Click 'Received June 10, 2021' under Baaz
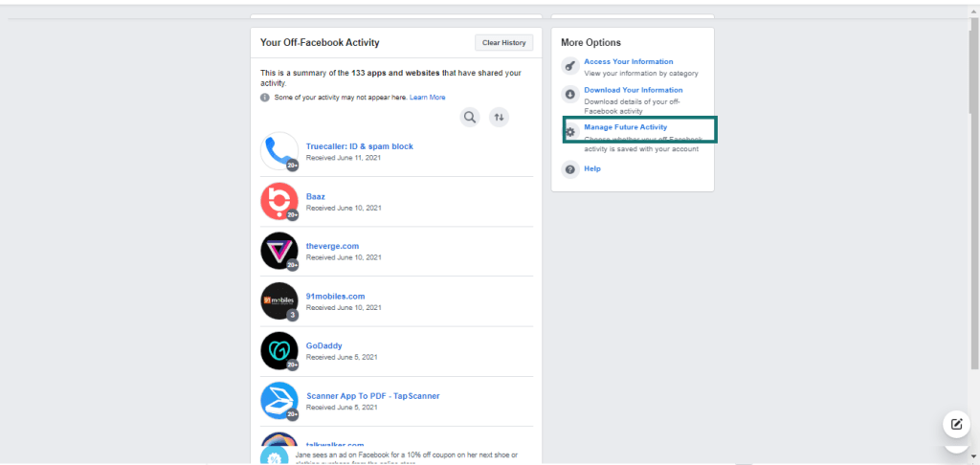 pyautogui.click(x=344, y=208)
